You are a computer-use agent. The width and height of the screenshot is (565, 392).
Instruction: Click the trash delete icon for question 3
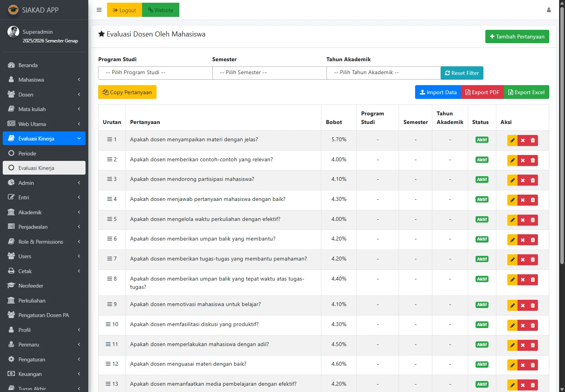[532, 180]
